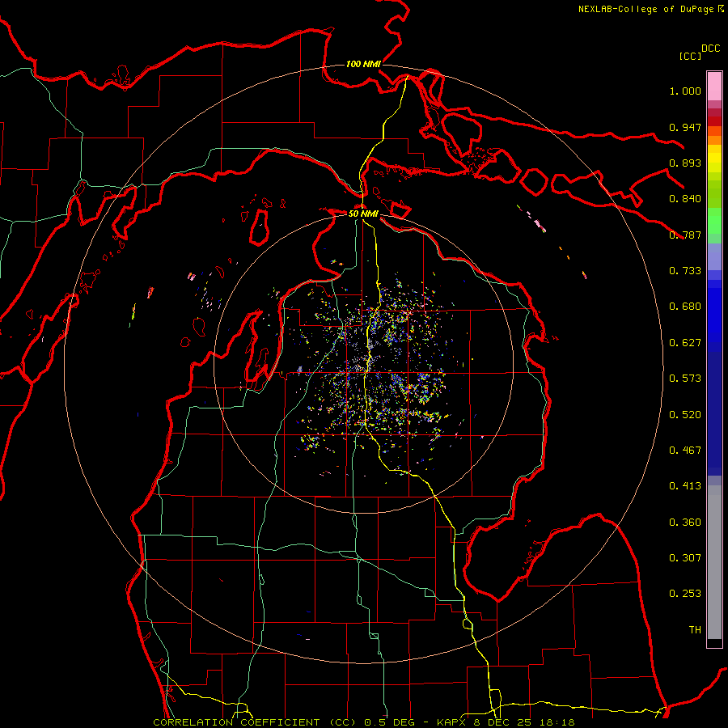Click the [CC] legend unit label

[x=690, y=56]
